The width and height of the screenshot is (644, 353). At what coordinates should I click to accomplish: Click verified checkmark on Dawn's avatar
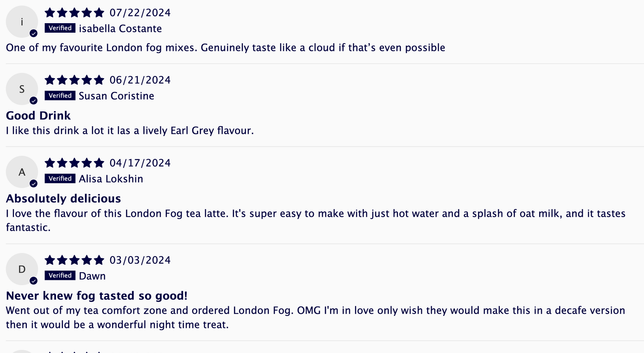click(x=33, y=281)
